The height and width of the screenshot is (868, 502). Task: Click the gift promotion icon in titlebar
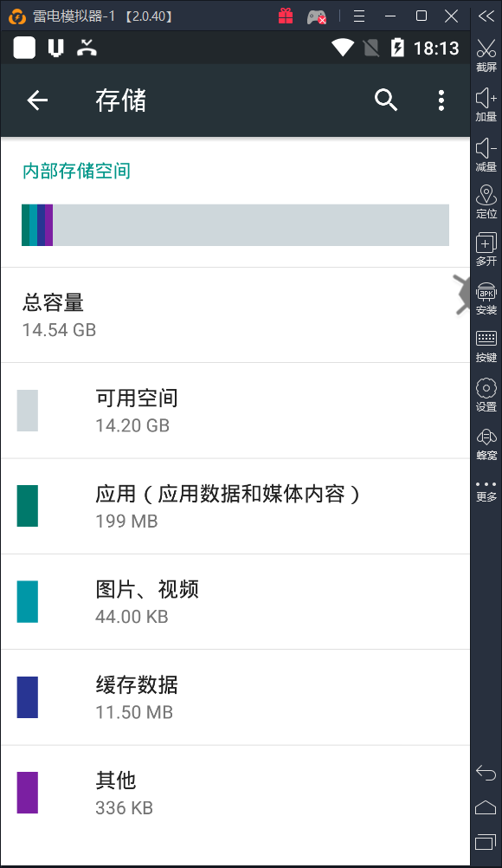pos(286,16)
